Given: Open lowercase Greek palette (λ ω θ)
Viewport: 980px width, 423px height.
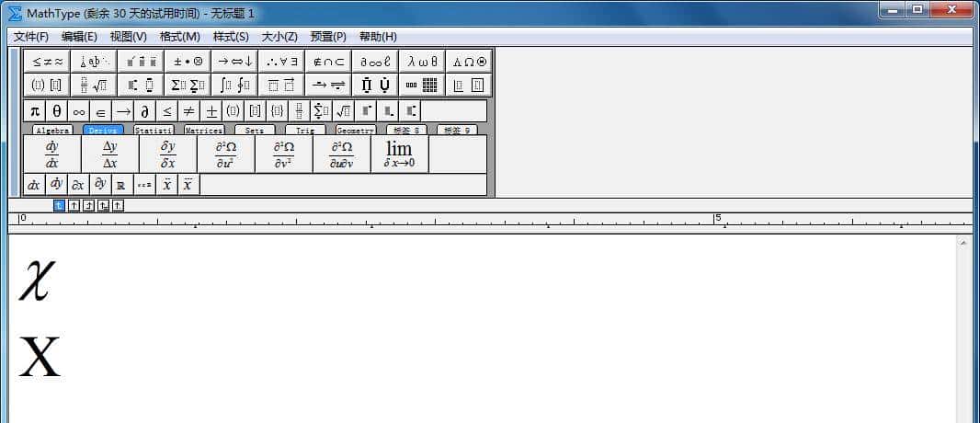Looking at the screenshot, I should 422,62.
